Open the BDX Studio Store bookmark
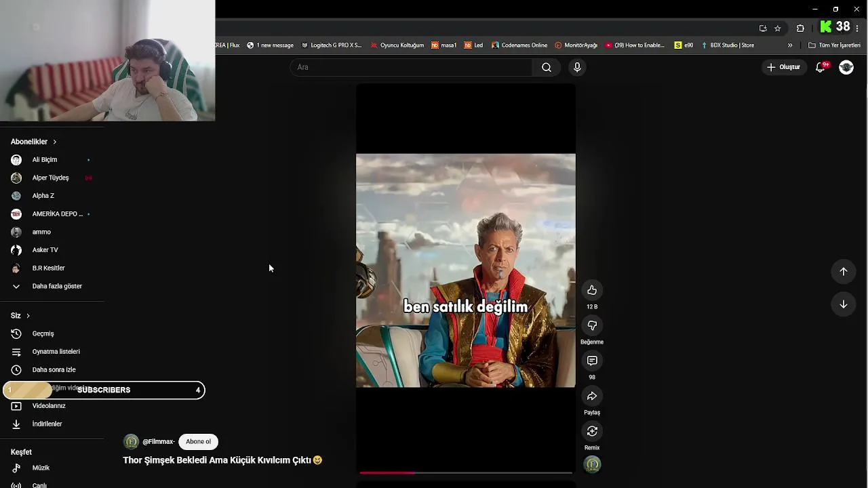The width and height of the screenshot is (868, 488). pyautogui.click(x=727, y=45)
